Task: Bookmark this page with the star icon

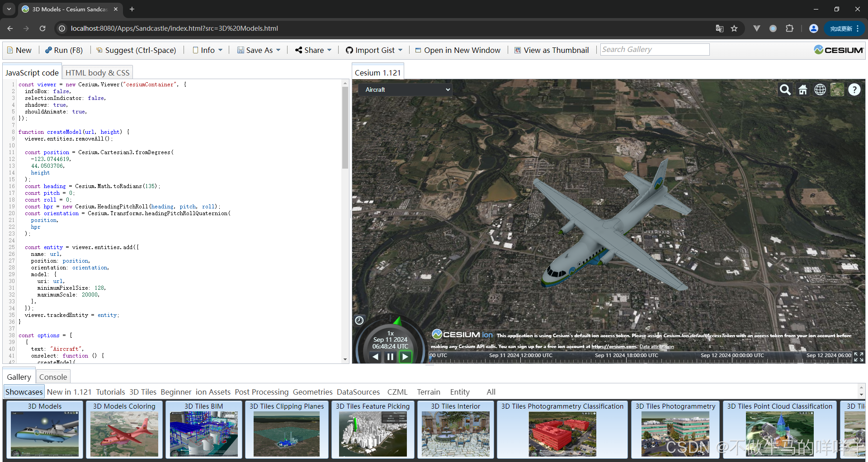Action: click(734, 28)
